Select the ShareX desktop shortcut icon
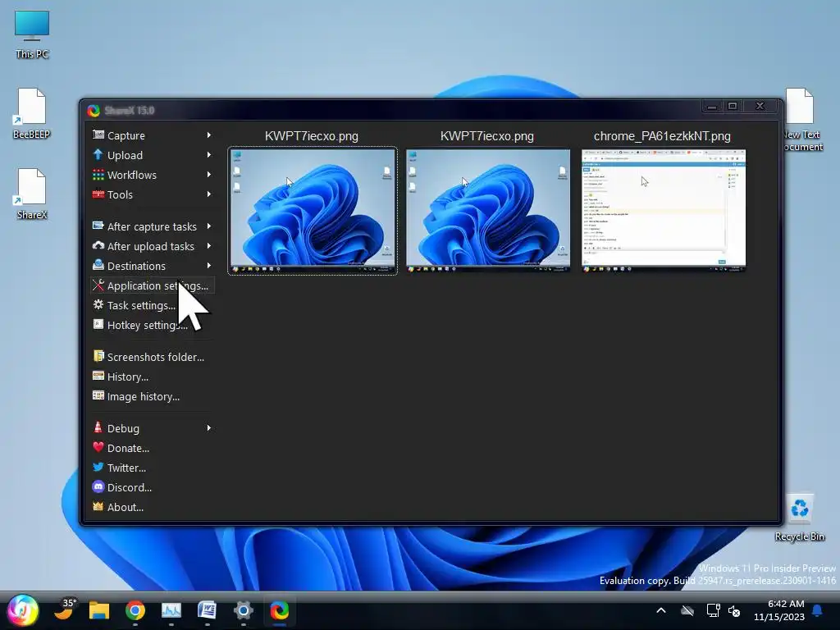840x630 pixels. [x=32, y=194]
